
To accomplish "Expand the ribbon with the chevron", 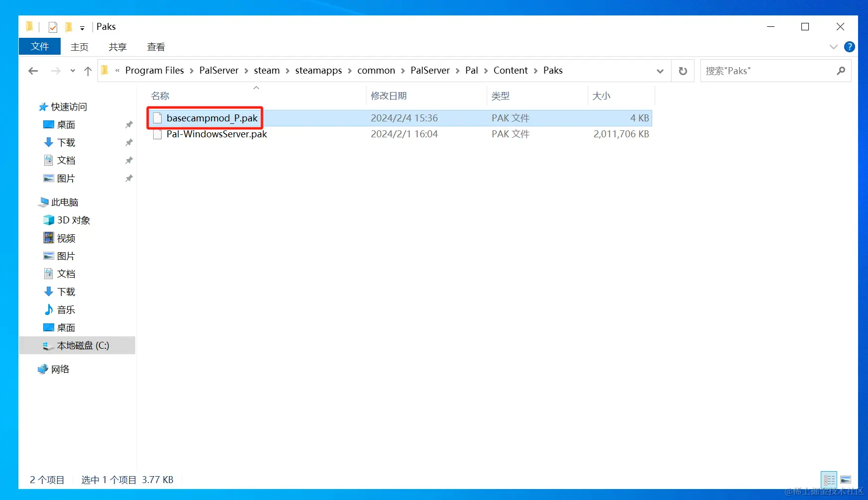I will point(834,47).
